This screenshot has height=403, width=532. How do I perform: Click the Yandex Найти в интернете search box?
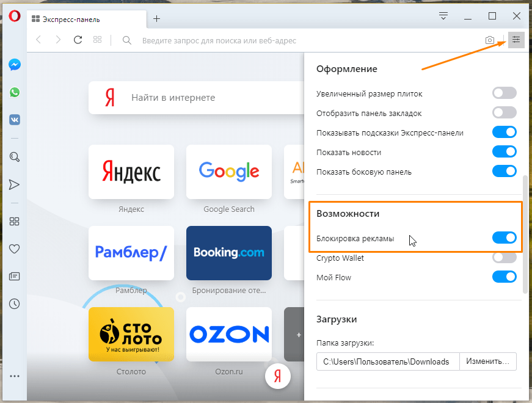point(197,98)
